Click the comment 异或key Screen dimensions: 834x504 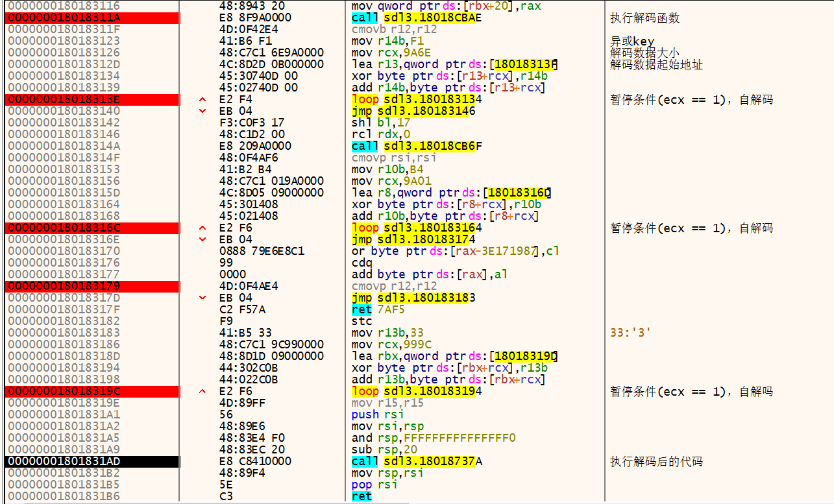632,42
